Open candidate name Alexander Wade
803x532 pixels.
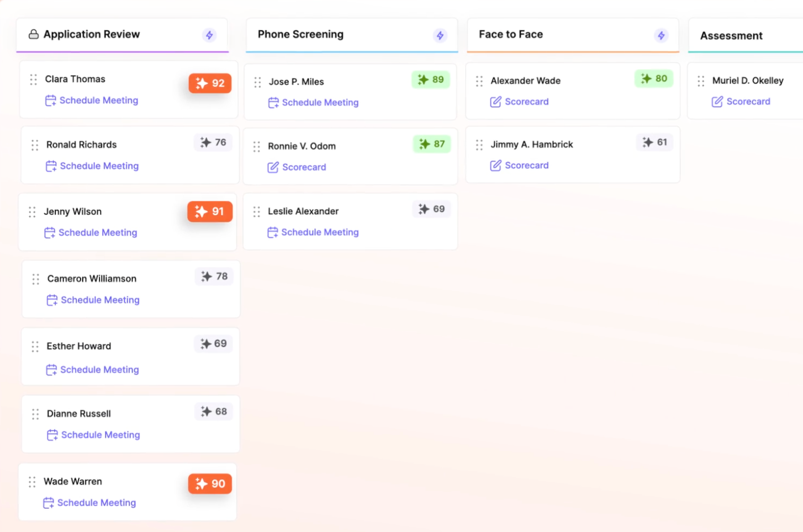(x=526, y=81)
